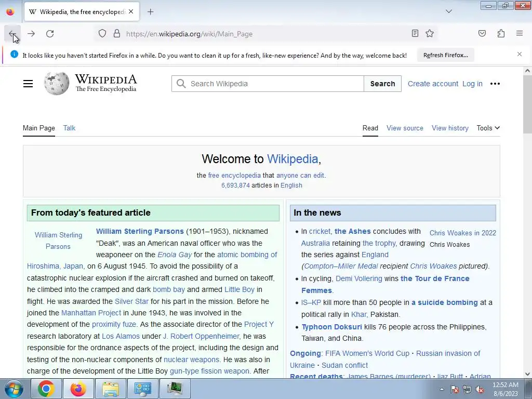Viewport: 532px width, 399px height.
Task: Click the Chris Woakes in 2022 image placeholder
Action: 463,233
